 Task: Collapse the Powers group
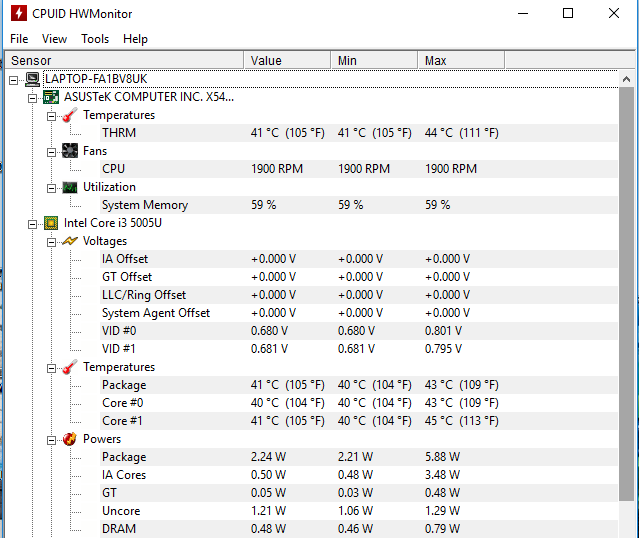[51, 440]
